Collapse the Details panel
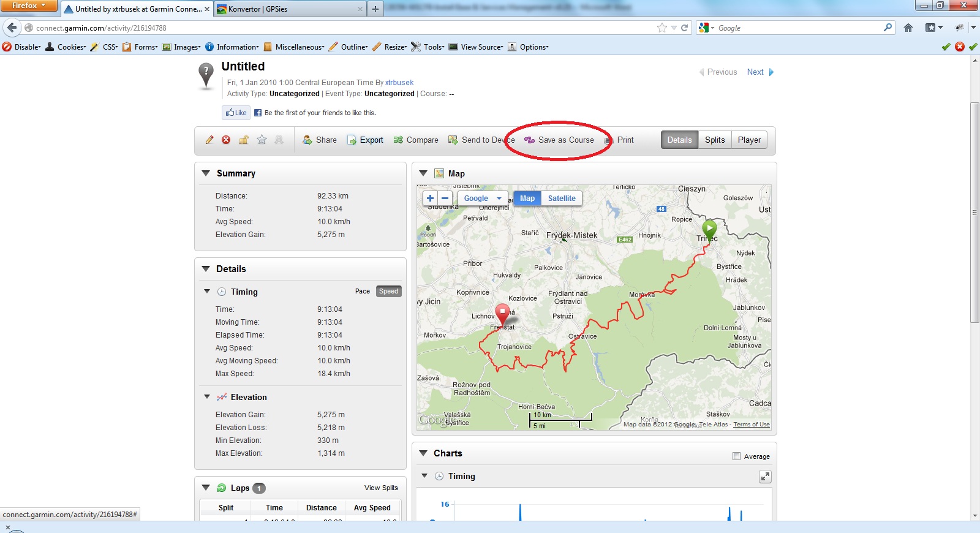 (x=206, y=269)
